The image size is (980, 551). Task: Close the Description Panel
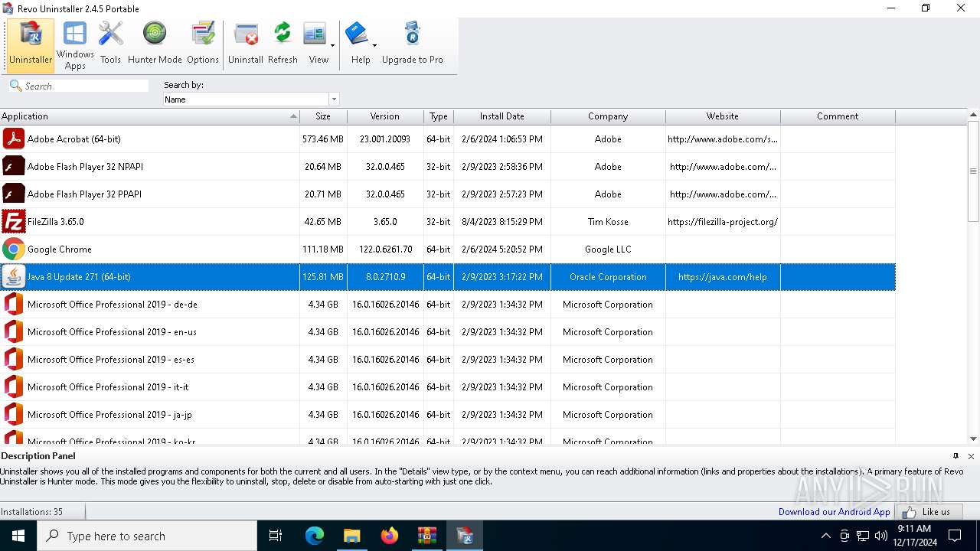(971, 456)
